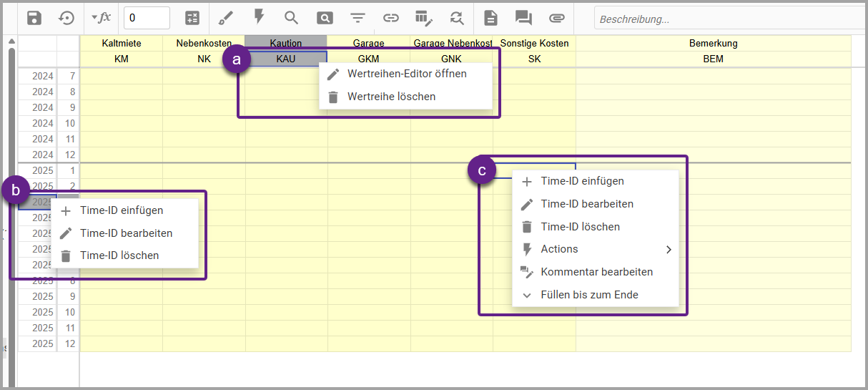This screenshot has width=868, height=390.
Task: Select the brush formatting tool
Action: click(225, 18)
